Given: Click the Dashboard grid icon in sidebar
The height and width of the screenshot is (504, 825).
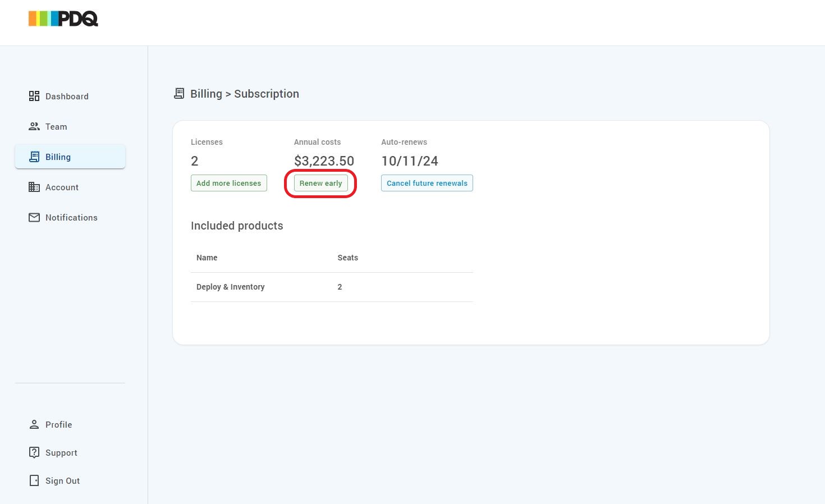Looking at the screenshot, I should click(34, 96).
